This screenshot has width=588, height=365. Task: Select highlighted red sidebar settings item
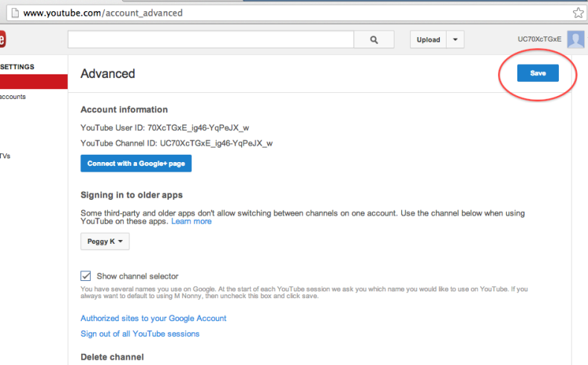pos(33,82)
